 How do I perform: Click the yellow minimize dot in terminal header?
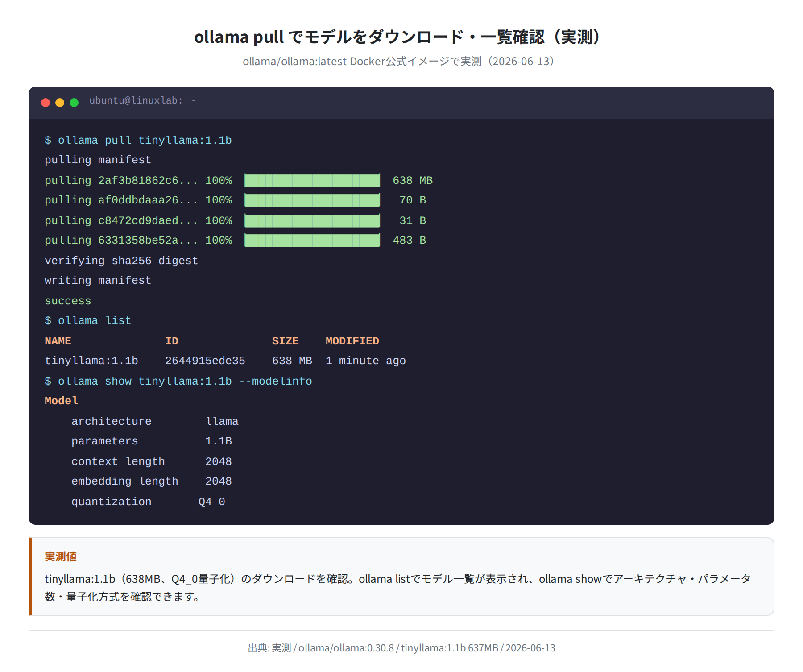tap(60, 103)
